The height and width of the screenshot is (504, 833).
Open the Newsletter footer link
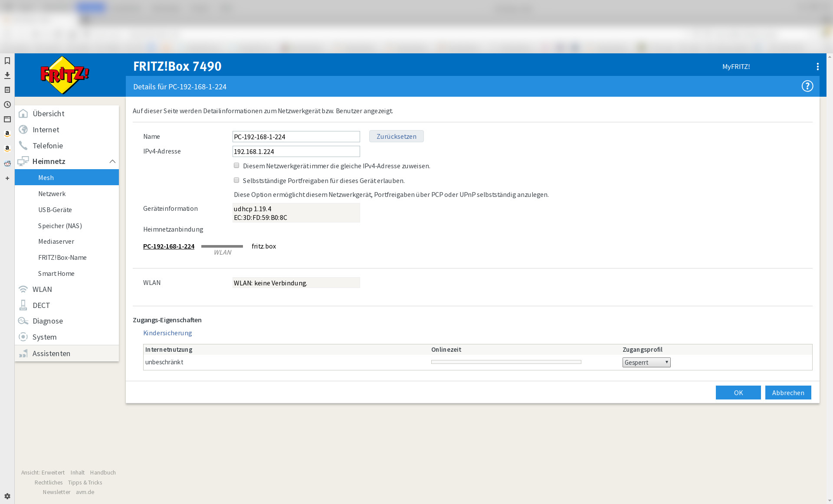(x=56, y=492)
